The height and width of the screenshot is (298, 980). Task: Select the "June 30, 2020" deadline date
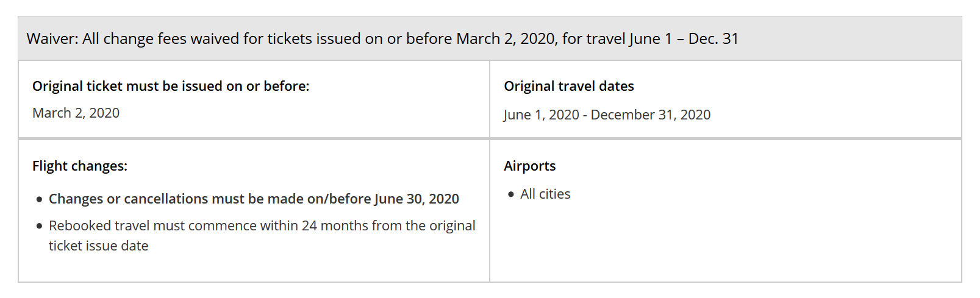coord(417,199)
